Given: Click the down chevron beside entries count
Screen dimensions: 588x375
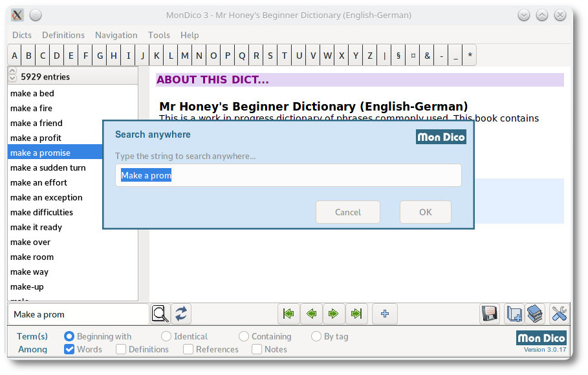Looking at the screenshot, I should pos(12,78).
